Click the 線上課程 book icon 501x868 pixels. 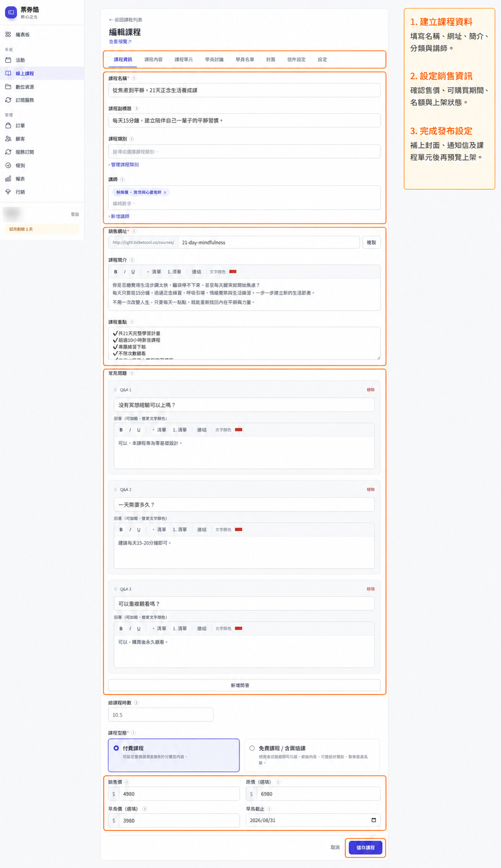pos(8,73)
